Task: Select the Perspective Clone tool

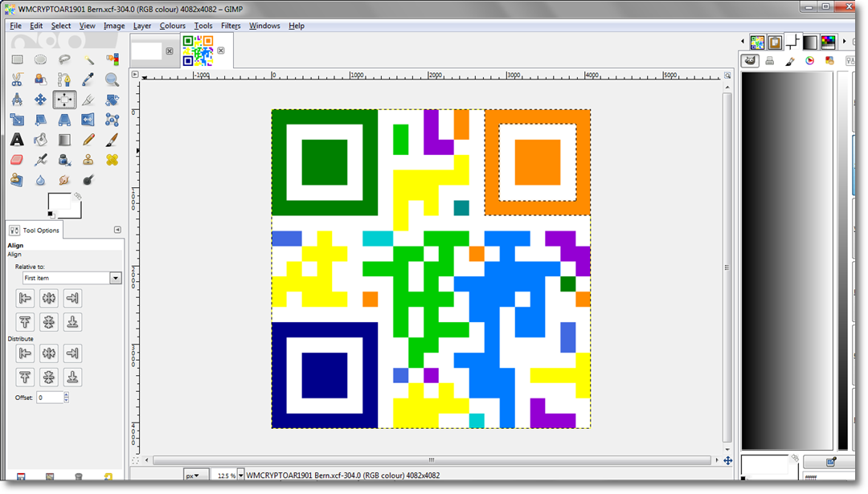Action: coord(17,180)
